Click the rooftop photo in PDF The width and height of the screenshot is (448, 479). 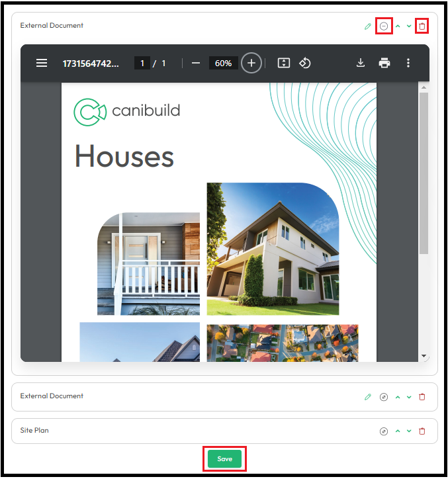point(140,342)
